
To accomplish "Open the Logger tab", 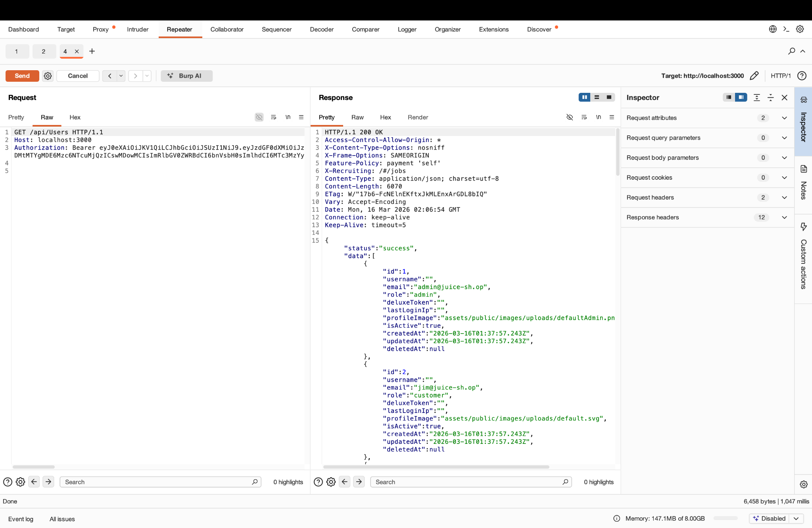I will 407,29.
